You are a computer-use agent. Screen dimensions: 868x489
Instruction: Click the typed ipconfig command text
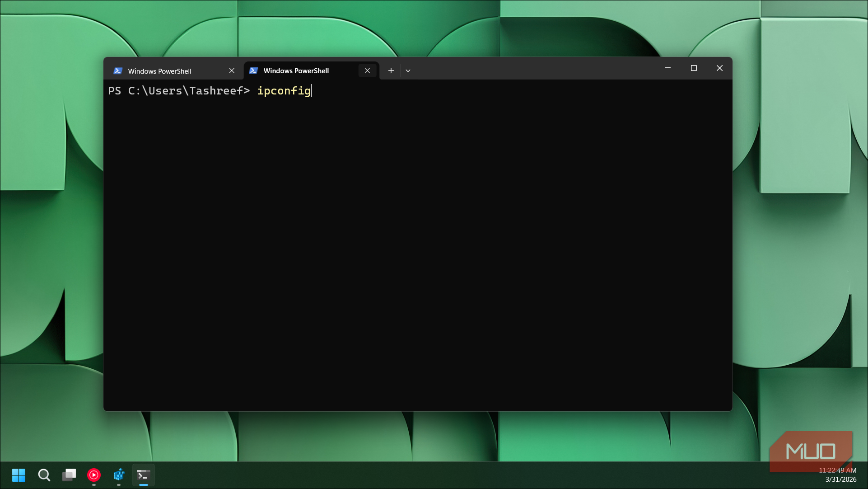pos(284,91)
